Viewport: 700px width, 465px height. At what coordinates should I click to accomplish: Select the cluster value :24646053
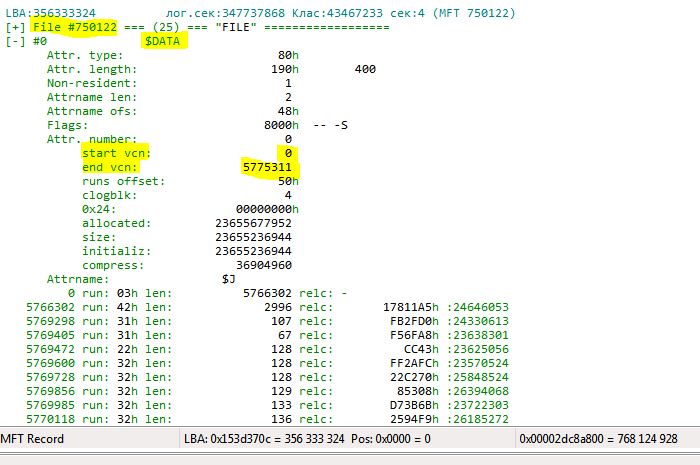(478, 307)
